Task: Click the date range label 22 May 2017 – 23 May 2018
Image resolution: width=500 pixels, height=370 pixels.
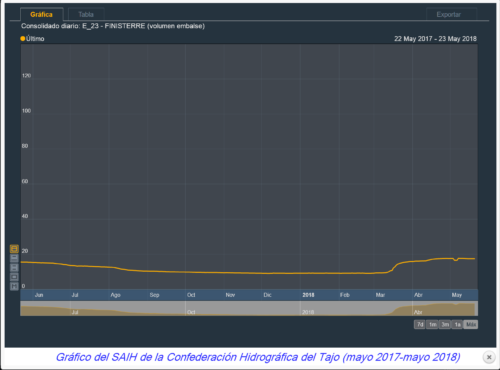Action: pos(435,39)
